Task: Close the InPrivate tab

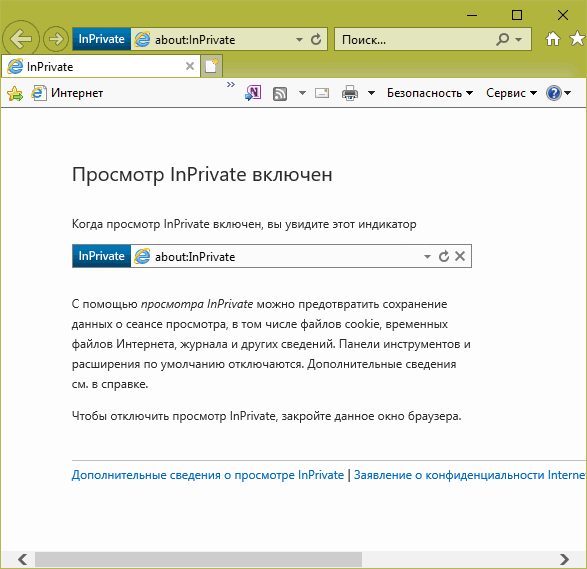Action: (x=190, y=66)
